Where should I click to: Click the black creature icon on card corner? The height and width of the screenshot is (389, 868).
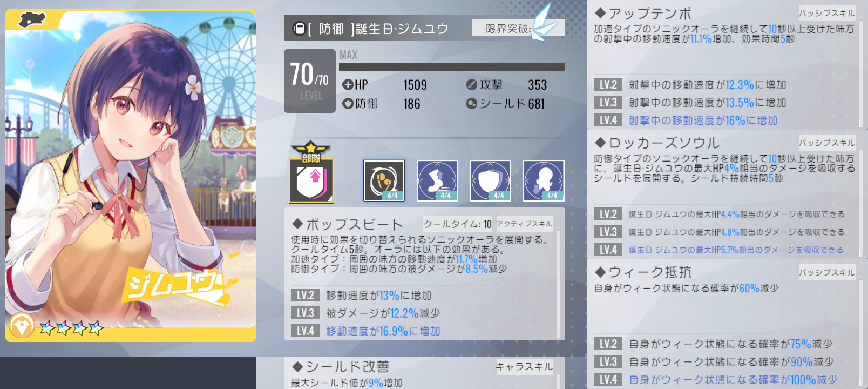pos(33,19)
